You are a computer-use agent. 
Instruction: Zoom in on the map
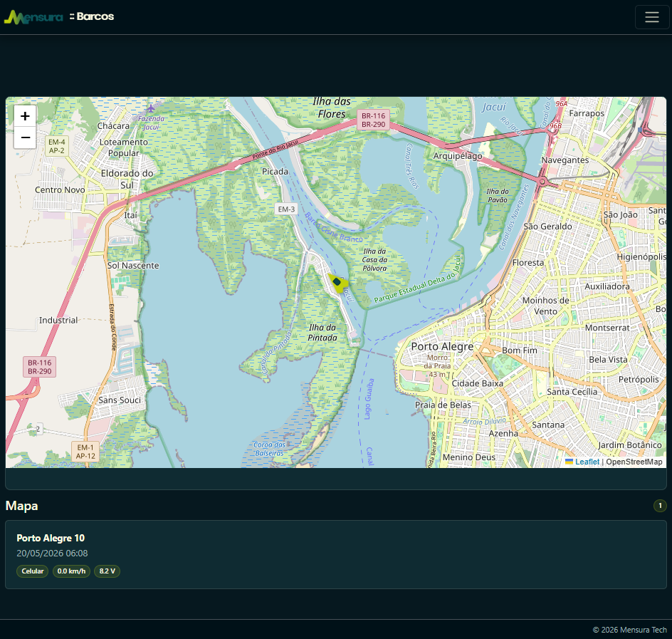click(25, 116)
